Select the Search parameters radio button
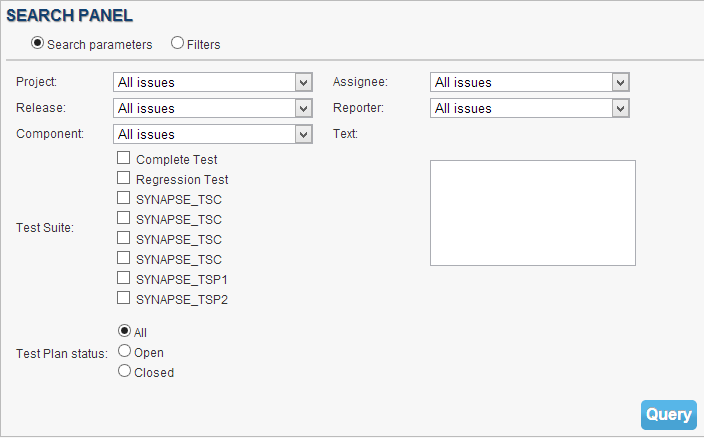The width and height of the screenshot is (704, 438). point(38,44)
